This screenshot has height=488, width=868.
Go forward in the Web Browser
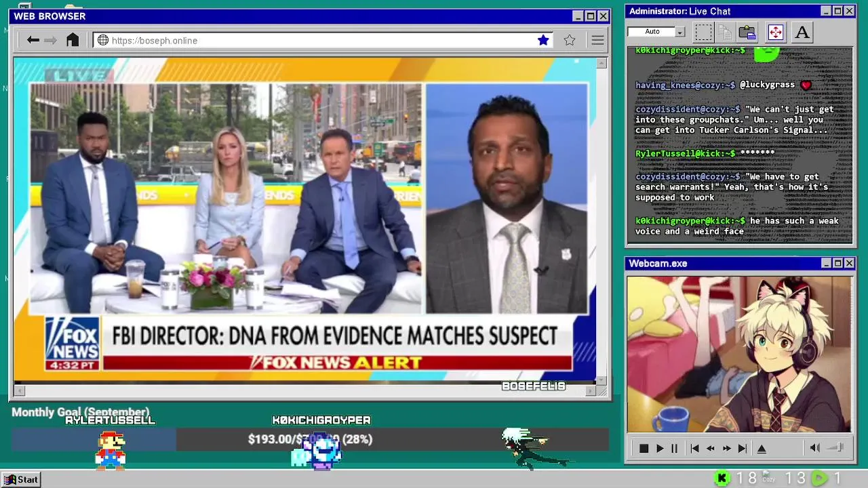pyautogui.click(x=51, y=40)
